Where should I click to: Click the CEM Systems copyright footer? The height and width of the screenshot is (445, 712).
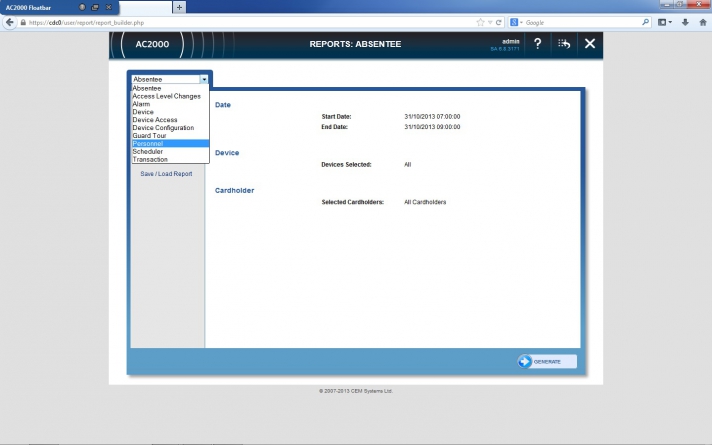pos(356,391)
